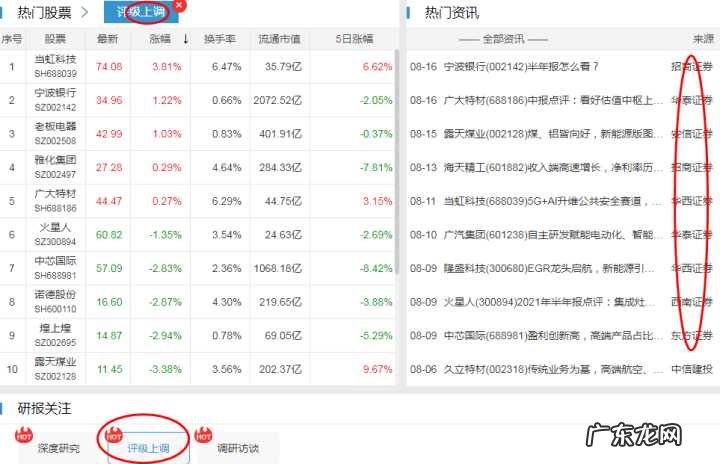Open news 广大特材(688186)中报点评
This screenshot has width=720, height=464.
[553, 100]
